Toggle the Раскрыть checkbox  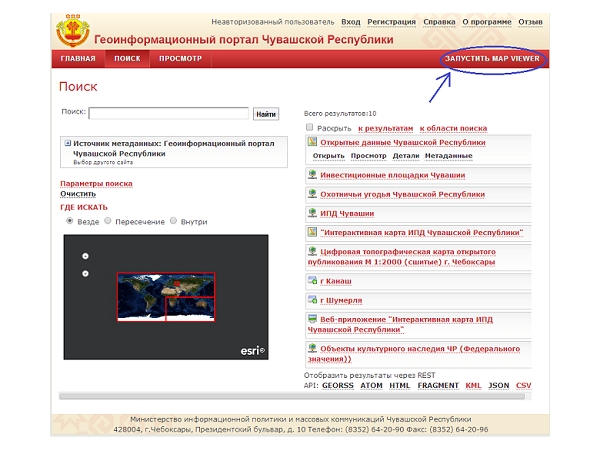[x=310, y=127]
